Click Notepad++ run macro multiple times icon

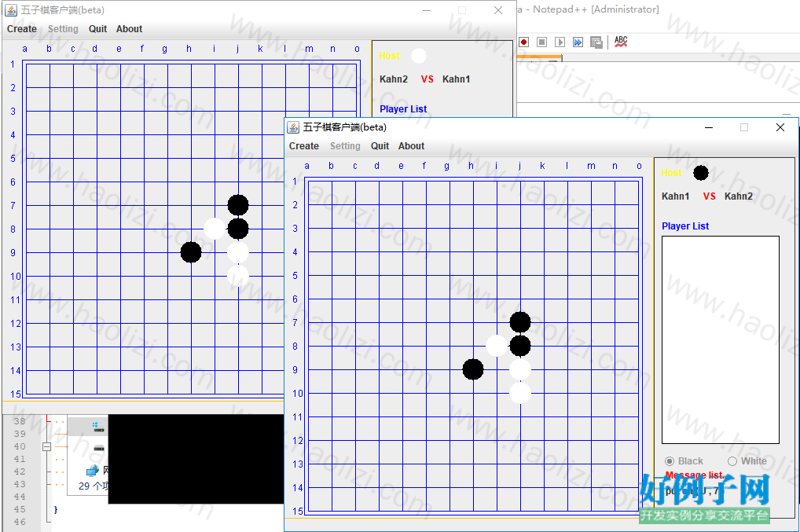(578, 42)
